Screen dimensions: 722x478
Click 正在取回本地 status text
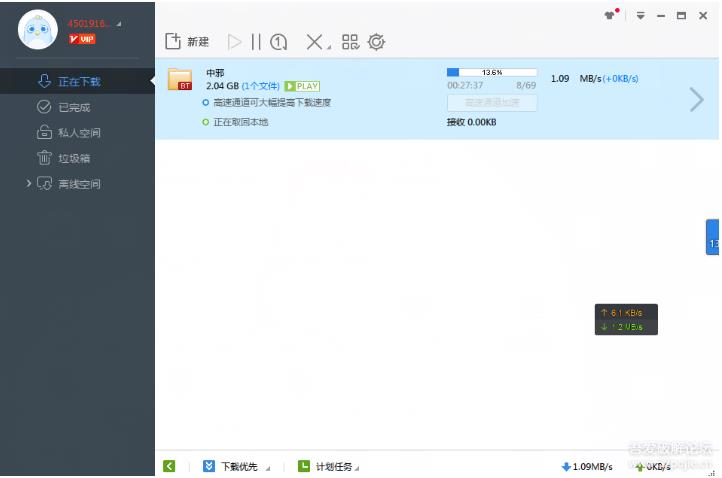click(x=241, y=122)
